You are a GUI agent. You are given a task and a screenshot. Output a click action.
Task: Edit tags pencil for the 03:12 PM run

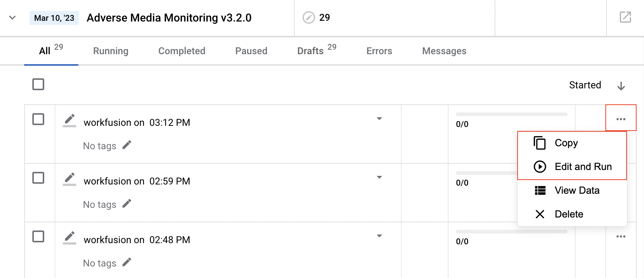(127, 145)
